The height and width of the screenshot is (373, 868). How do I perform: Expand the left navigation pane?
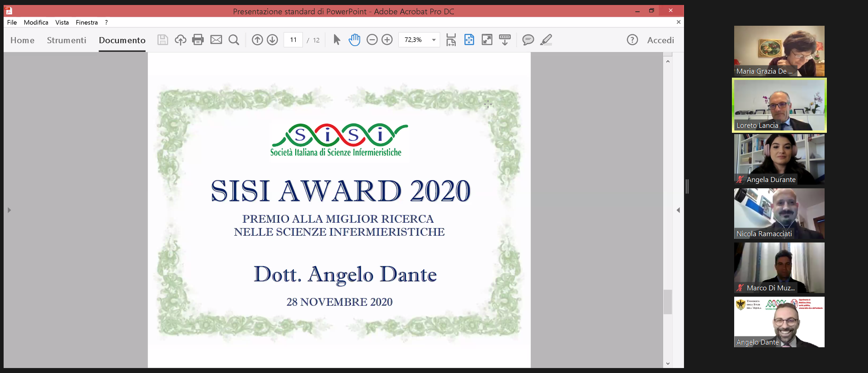click(x=9, y=210)
